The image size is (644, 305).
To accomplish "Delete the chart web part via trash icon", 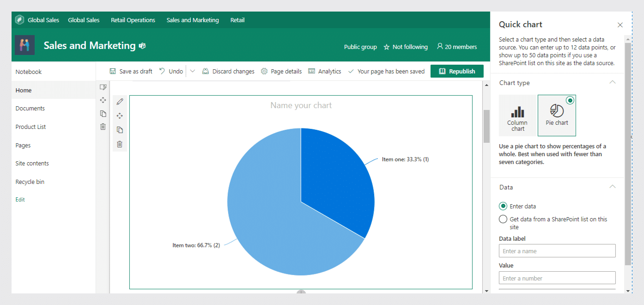I will (x=120, y=144).
